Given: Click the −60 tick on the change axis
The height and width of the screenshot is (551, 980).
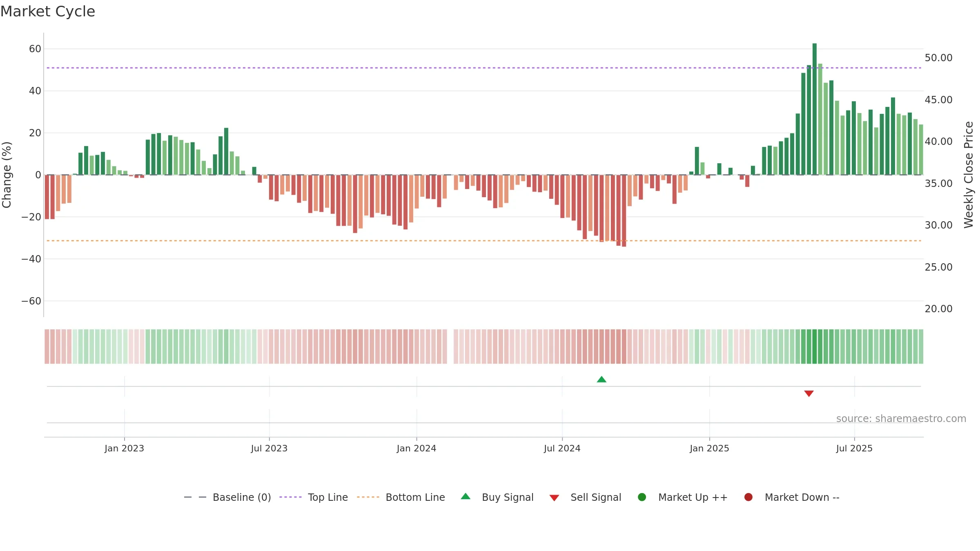Looking at the screenshot, I should pos(31,301).
